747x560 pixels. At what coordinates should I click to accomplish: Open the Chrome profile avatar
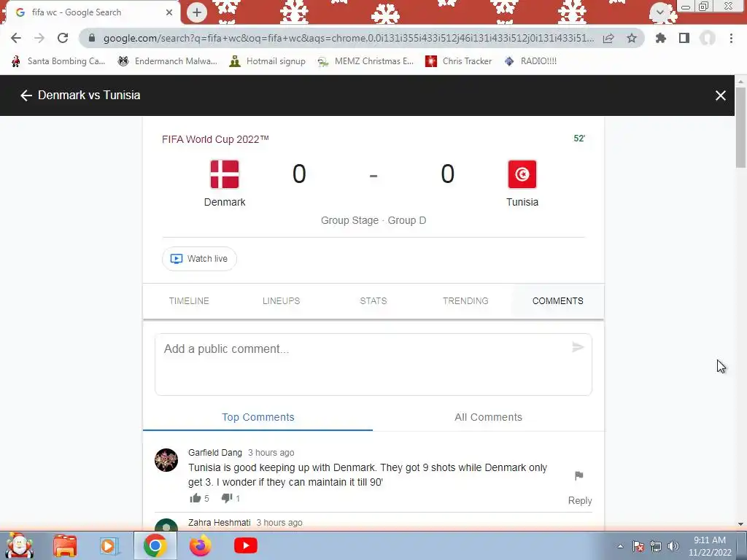pyautogui.click(x=708, y=38)
